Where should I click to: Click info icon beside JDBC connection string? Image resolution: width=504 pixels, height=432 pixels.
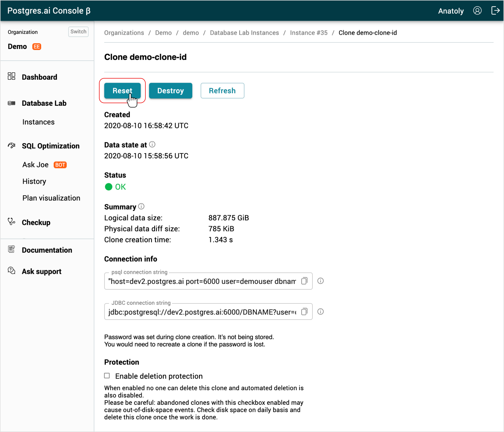(320, 312)
